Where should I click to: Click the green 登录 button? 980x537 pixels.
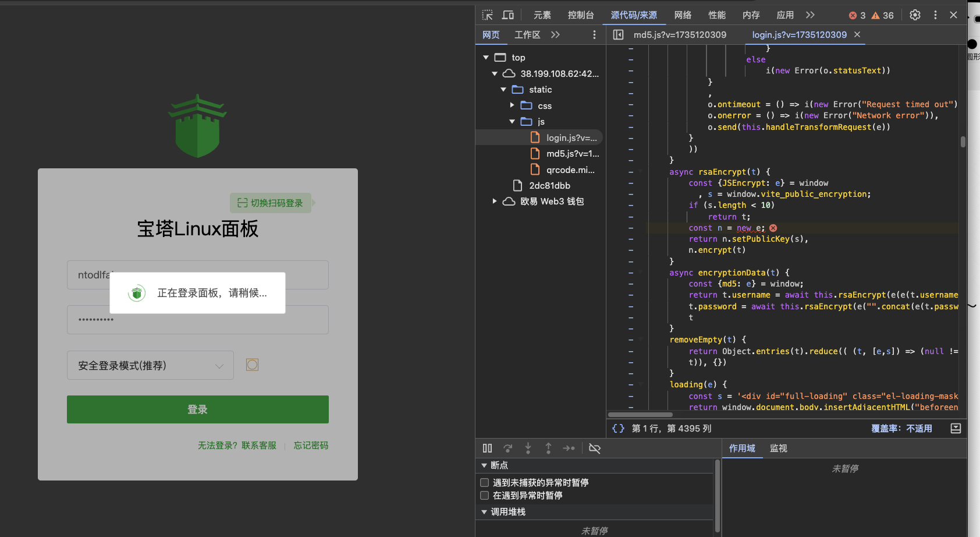(x=198, y=409)
